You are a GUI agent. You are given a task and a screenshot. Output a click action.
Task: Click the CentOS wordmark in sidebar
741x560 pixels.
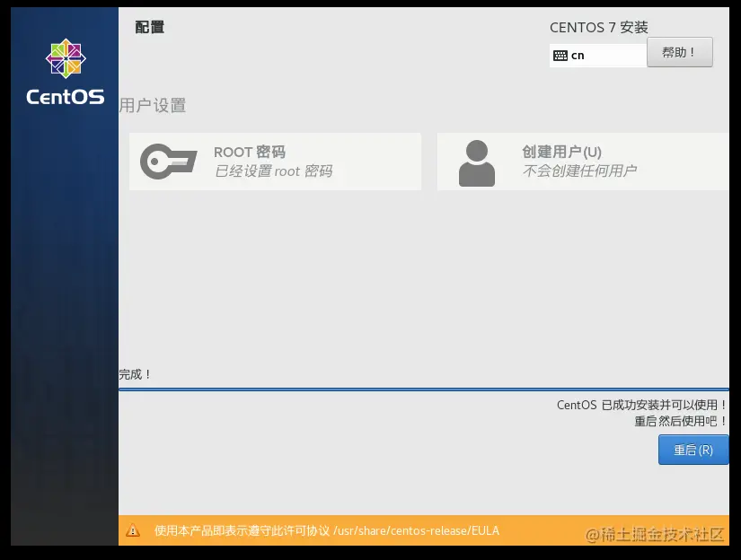(66, 97)
